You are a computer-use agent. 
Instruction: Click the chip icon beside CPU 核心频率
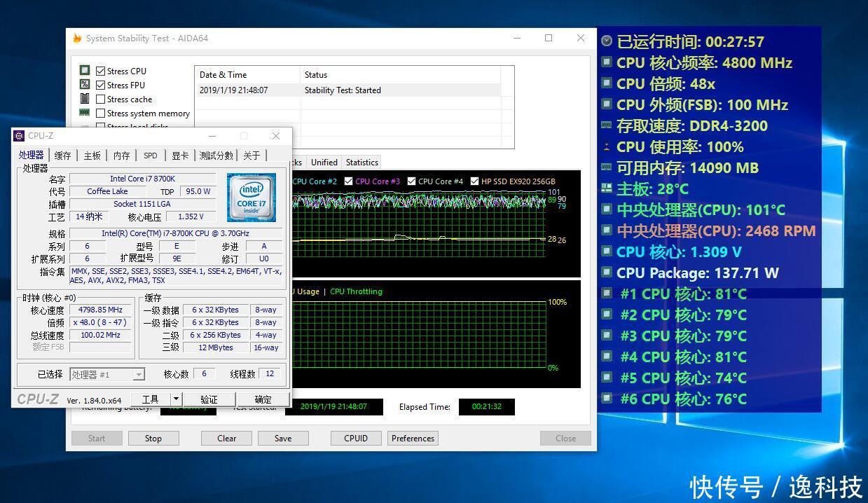click(607, 63)
